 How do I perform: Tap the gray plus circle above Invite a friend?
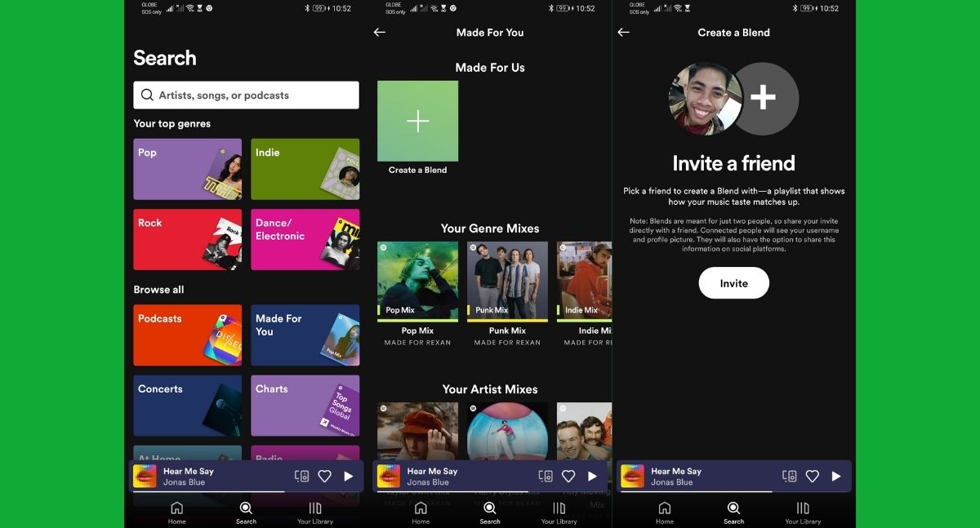click(763, 98)
